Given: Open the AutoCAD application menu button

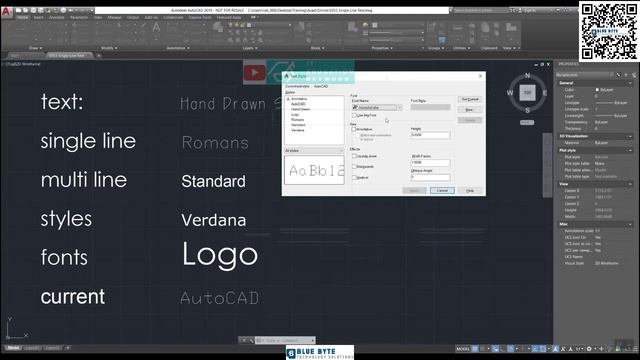Looking at the screenshot, I should 6,11.
